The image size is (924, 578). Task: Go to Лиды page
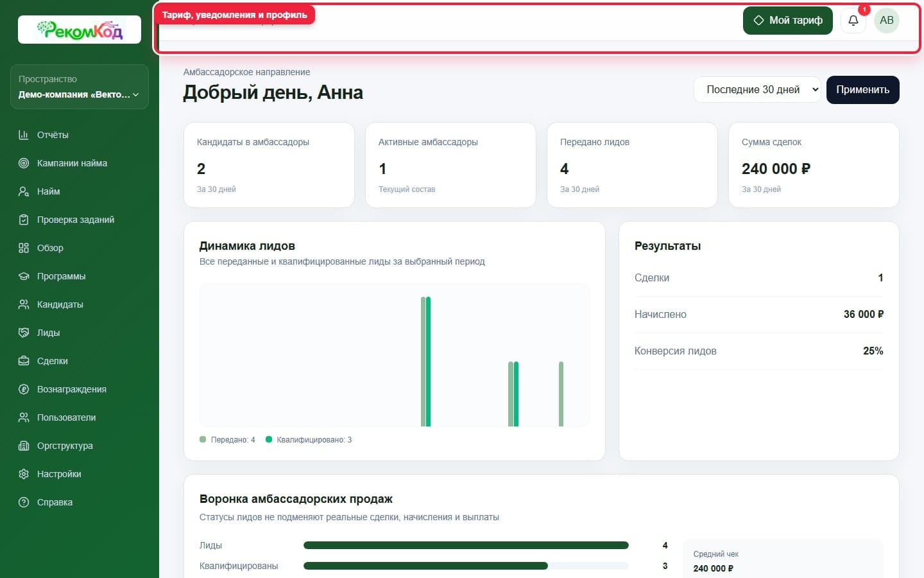pyautogui.click(x=80, y=333)
